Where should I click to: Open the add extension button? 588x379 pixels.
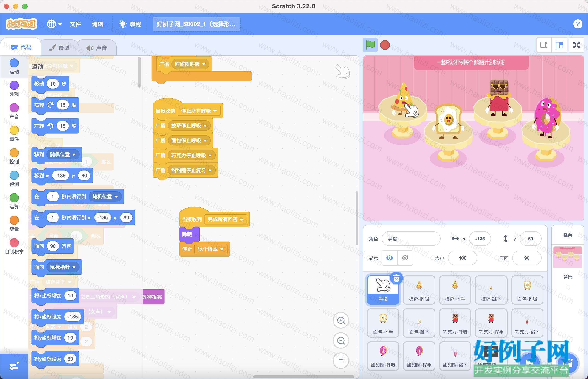pyautogui.click(x=14, y=366)
